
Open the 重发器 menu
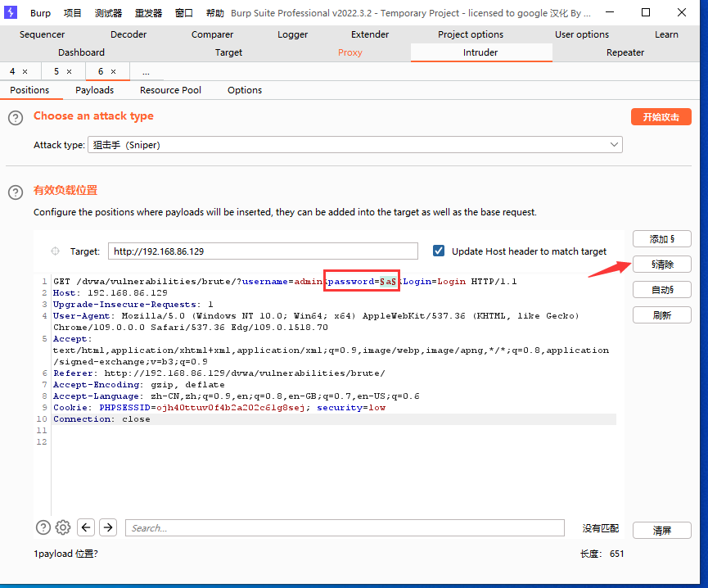(x=148, y=13)
